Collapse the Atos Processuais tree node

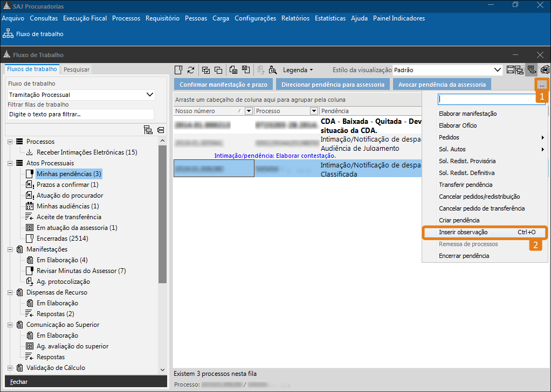tap(10, 163)
